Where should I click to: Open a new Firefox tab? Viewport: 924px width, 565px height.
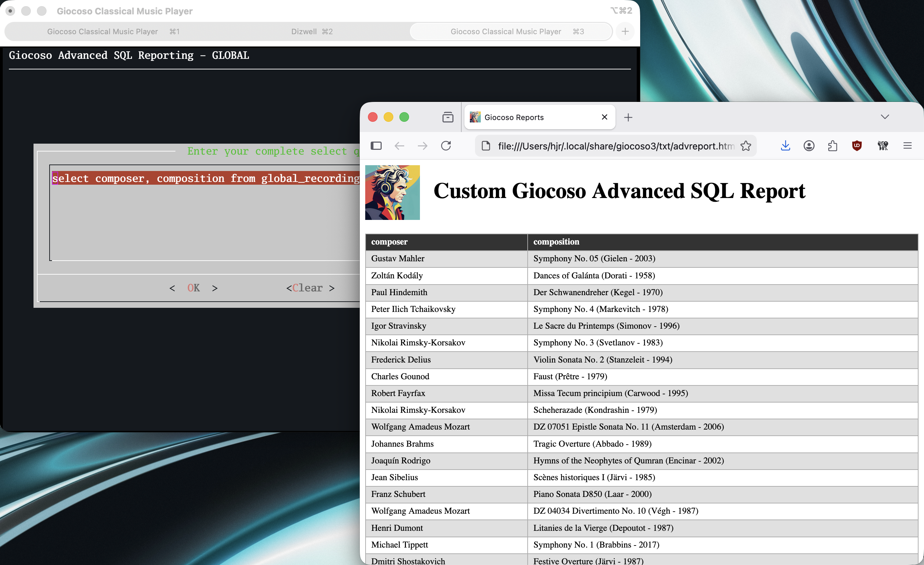point(628,117)
